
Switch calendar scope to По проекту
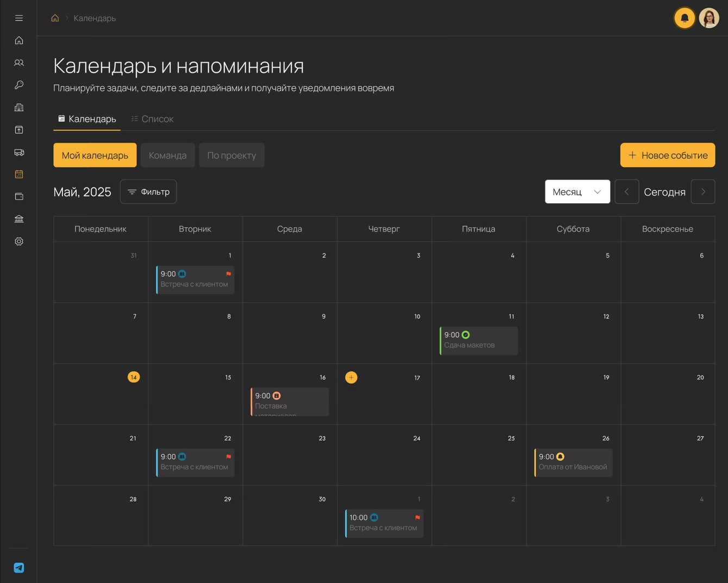click(231, 155)
